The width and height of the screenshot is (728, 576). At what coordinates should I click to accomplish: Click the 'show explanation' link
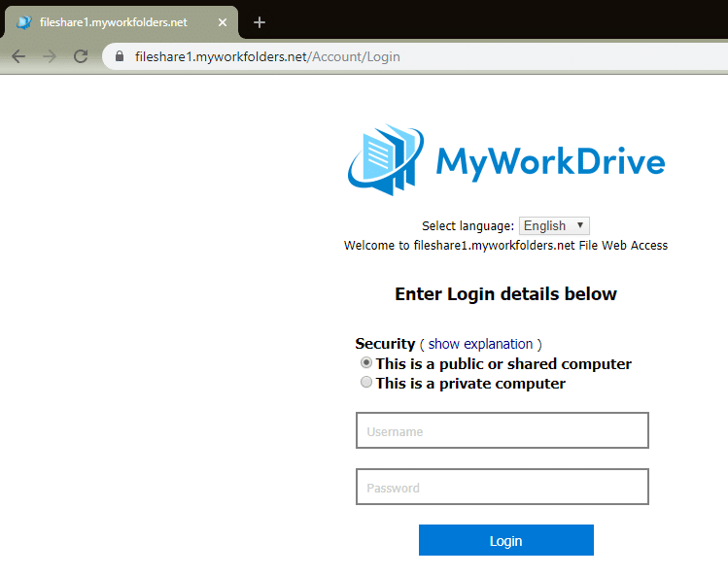[480, 344]
